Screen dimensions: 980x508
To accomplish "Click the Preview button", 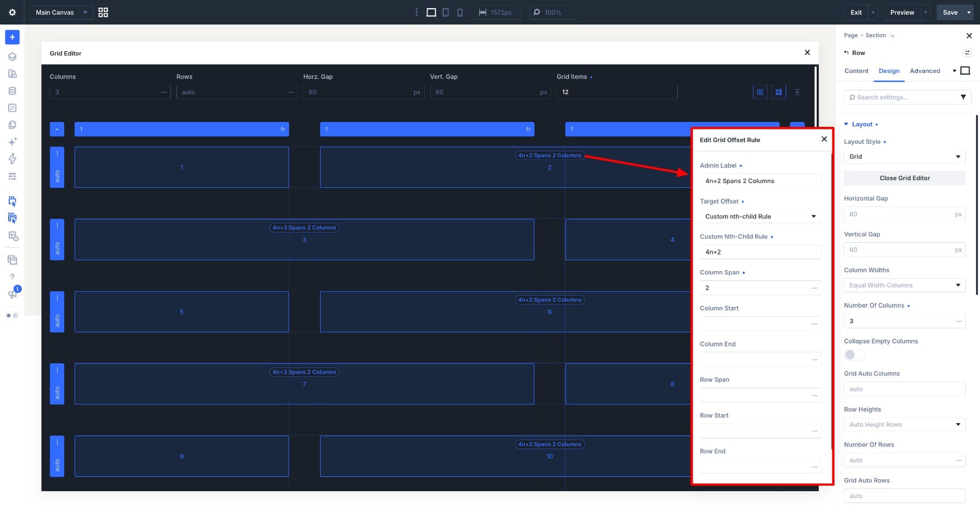I will click(902, 12).
